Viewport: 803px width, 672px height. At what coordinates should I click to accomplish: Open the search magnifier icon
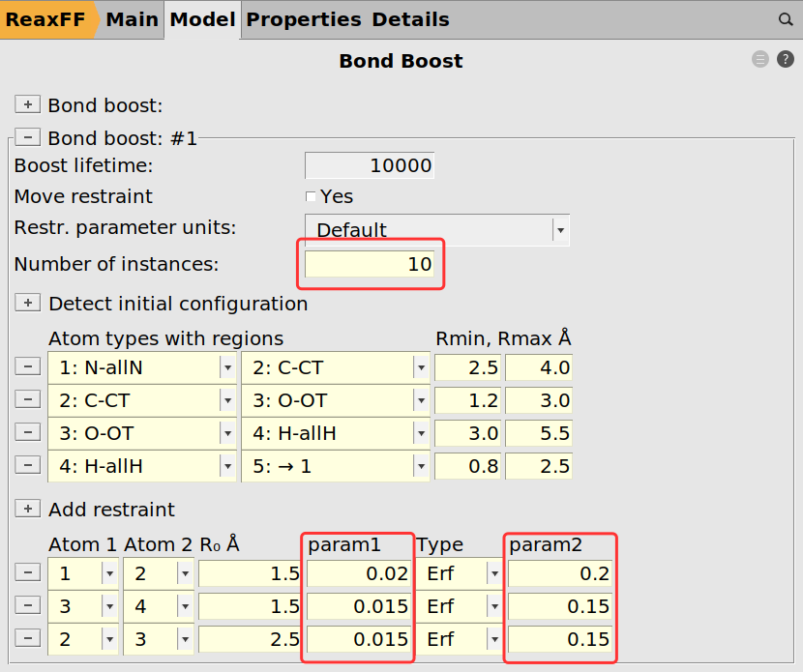tap(785, 19)
